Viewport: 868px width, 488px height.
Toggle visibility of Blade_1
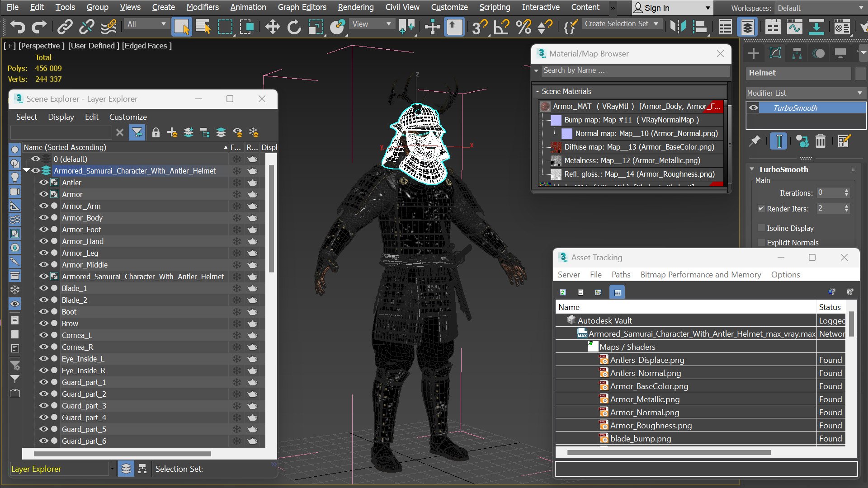[x=43, y=288]
